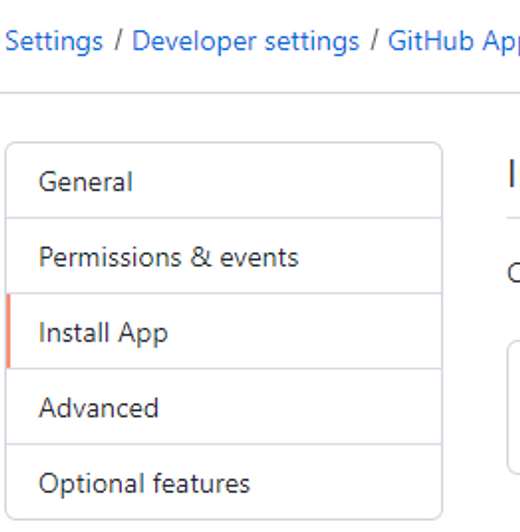
Task: Open Permissions & events section
Action: [224, 256]
